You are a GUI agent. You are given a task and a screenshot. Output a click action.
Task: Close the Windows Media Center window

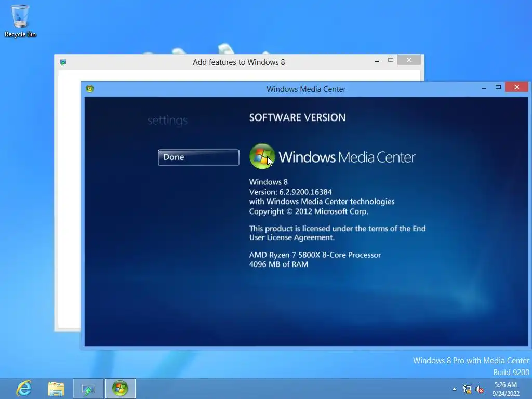pyautogui.click(x=517, y=87)
